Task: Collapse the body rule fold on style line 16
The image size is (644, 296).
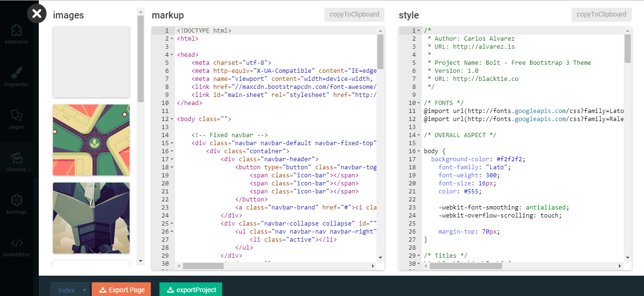Action: [x=419, y=151]
